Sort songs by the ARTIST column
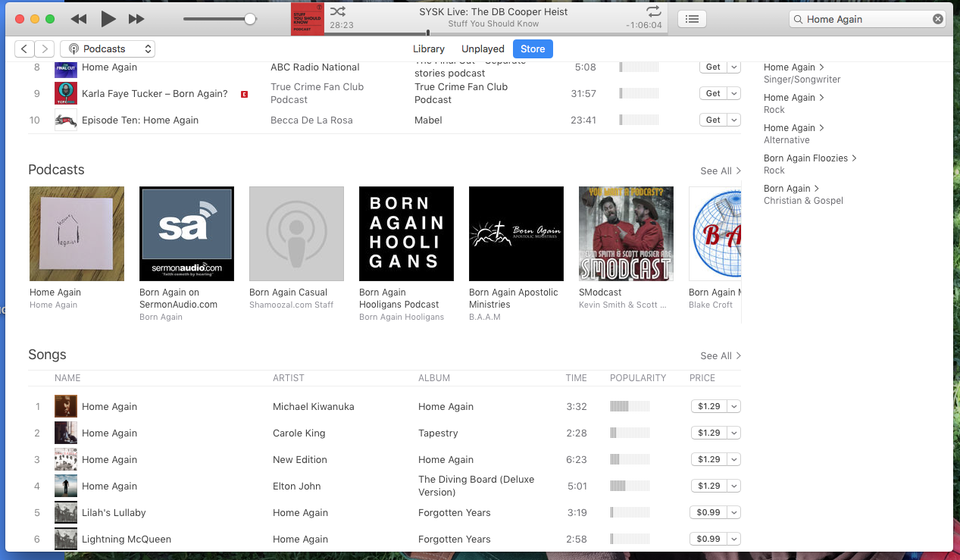This screenshot has height=560, width=960. pyautogui.click(x=289, y=377)
